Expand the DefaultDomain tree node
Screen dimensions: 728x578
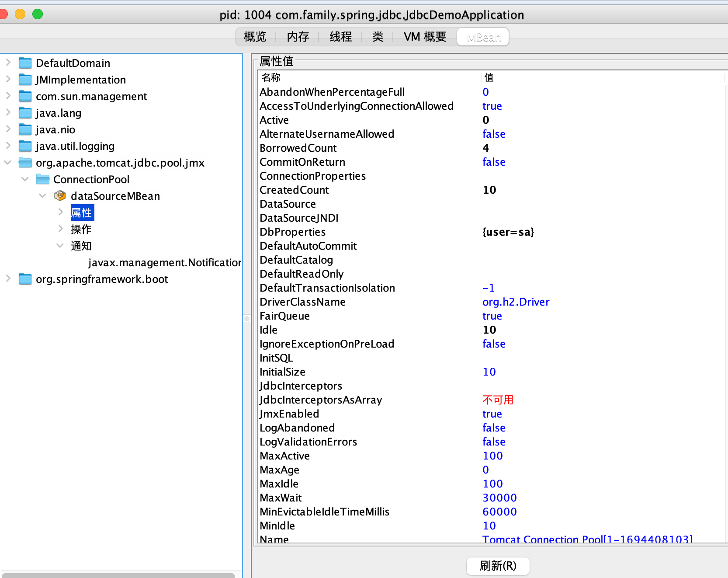click(8, 63)
